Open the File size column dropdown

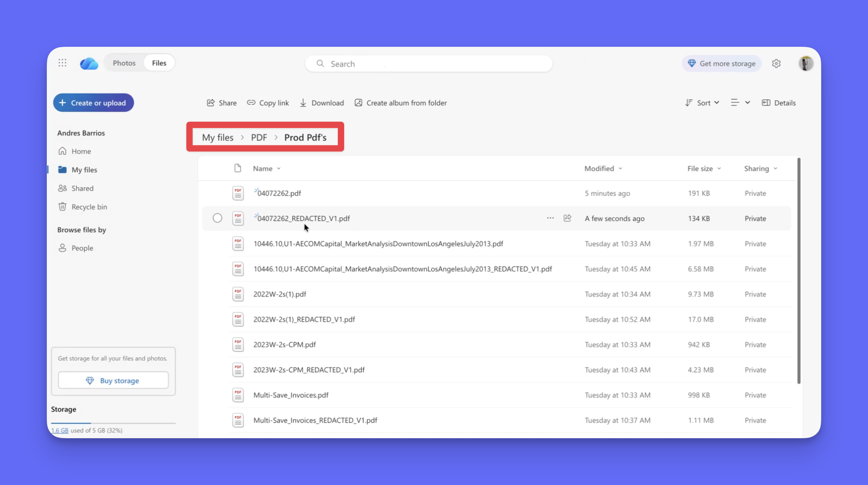704,169
